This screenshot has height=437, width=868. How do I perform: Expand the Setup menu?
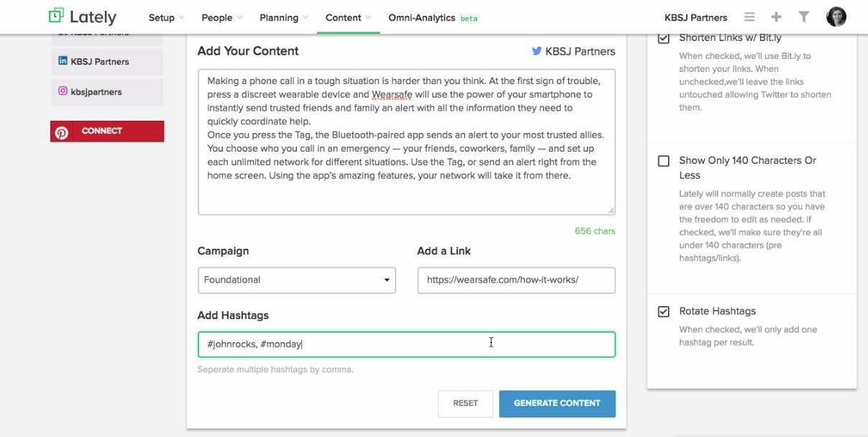tap(166, 17)
